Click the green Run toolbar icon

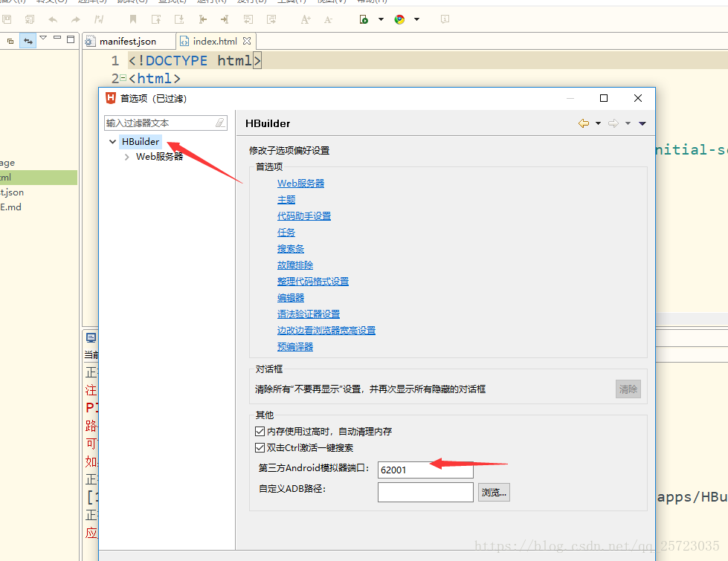[364, 19]
